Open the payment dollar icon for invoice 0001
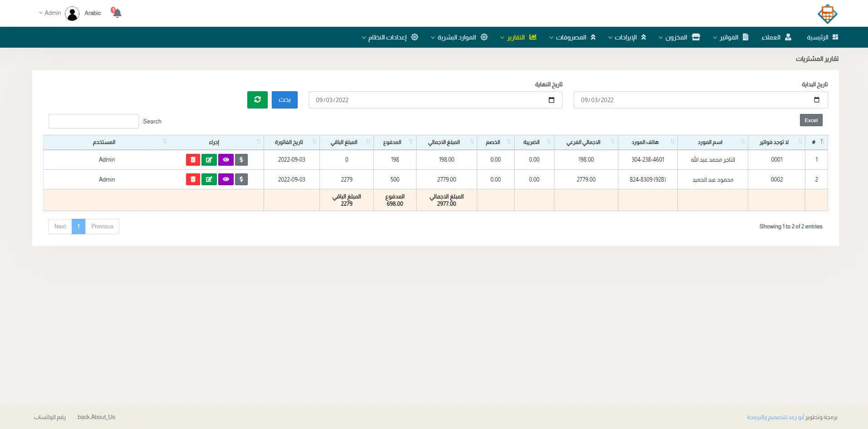Viewport: 868px width, 429px height. tap(241, 160)
